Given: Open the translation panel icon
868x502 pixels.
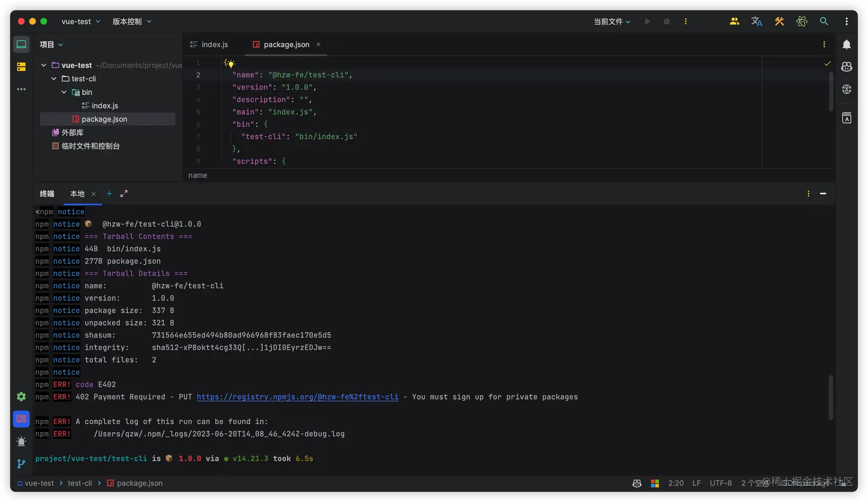Looking at the screenshot, I should (x=846, y=118).
